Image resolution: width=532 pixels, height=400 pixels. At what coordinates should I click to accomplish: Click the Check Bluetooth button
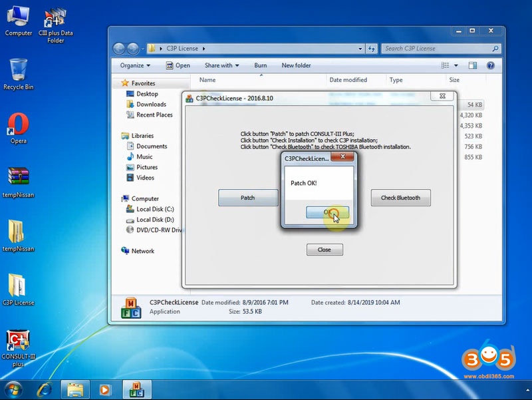tap(401, 198)
